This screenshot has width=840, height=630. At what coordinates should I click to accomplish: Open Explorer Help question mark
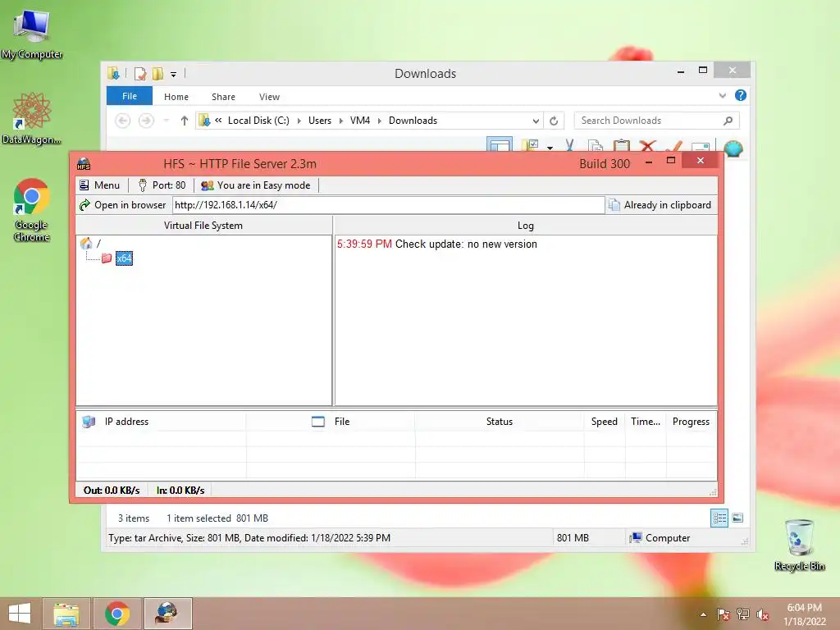pyautogui.click(x=741, y=95)
